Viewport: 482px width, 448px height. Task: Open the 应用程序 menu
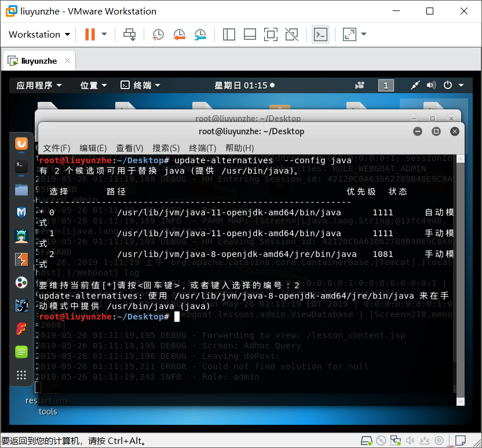click(x=39, y=85)
